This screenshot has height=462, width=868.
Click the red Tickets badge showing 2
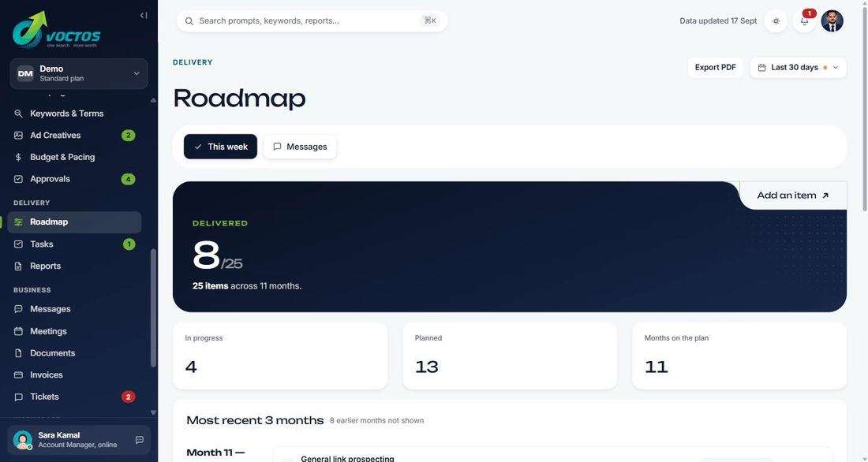tap(129, 397)
